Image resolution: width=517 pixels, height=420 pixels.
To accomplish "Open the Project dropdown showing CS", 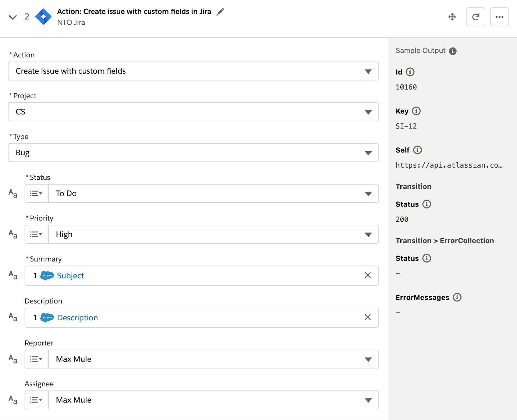I will [193, 112].
